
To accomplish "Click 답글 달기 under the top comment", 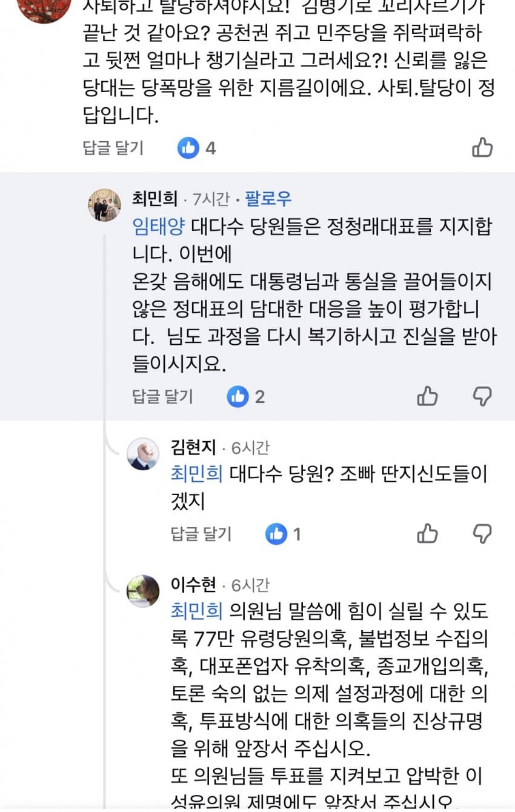I will [x=113, y=148].
